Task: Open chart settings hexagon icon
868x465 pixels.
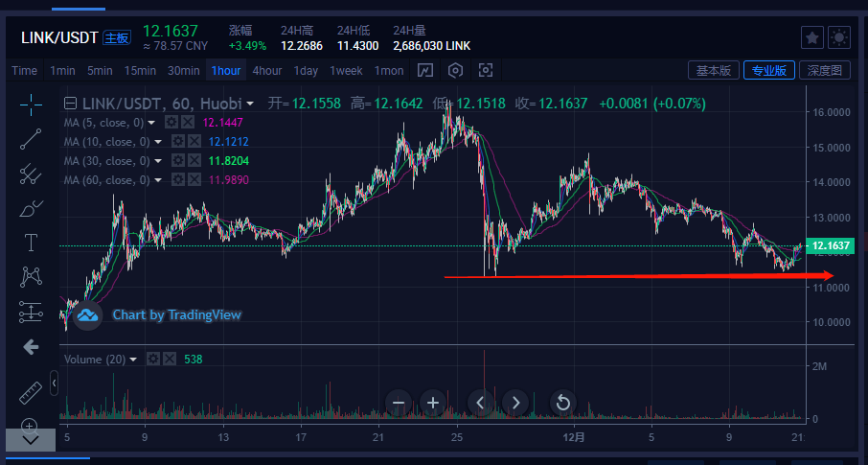Action: tap(455, 70)
